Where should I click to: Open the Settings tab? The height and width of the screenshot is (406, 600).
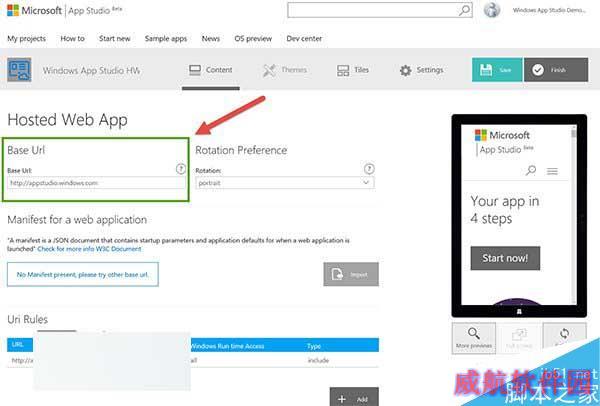tap(421, 70)
